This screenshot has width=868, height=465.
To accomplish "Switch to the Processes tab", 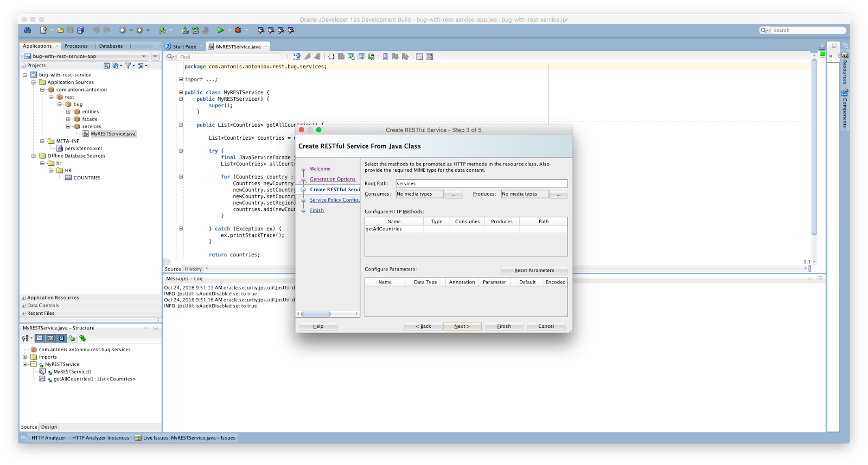I will click(x=76, y=46).
